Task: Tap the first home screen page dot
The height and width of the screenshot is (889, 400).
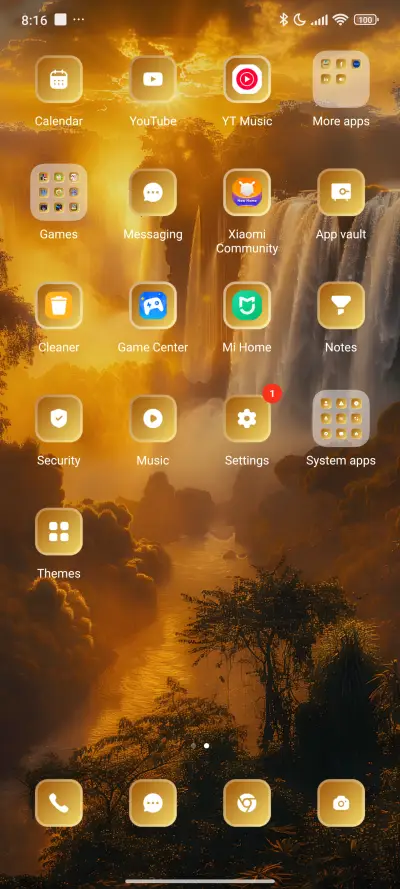Action: click(x=193, y=746)
